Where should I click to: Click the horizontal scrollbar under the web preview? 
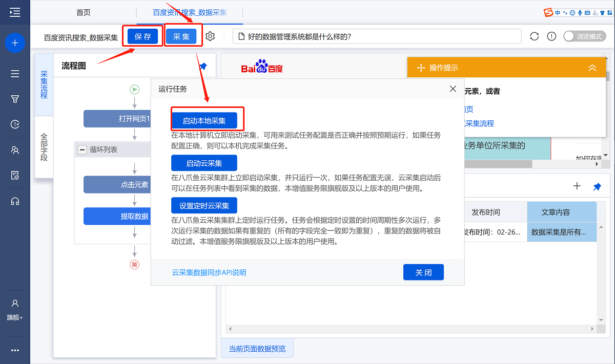[497, 164]
